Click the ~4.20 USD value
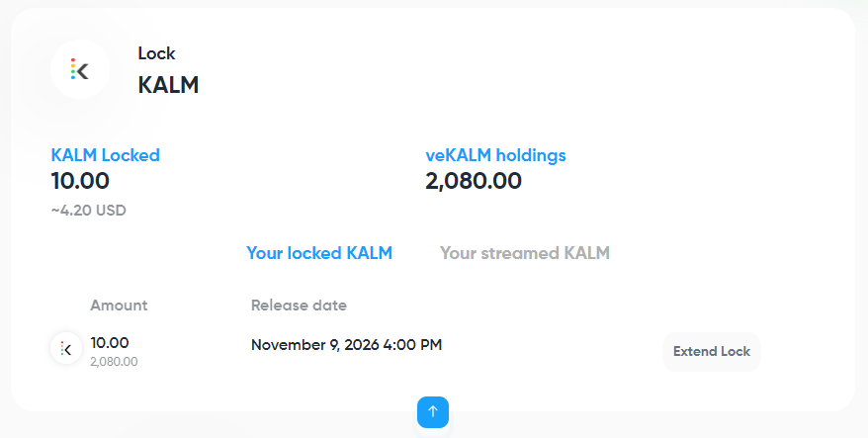This screenshot has width=868, height=438. pos(88,210)
